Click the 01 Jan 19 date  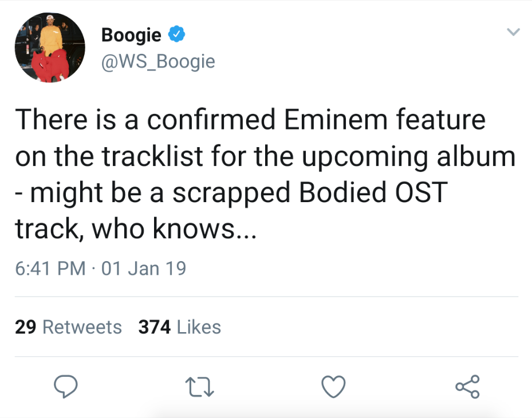point(144,269)
